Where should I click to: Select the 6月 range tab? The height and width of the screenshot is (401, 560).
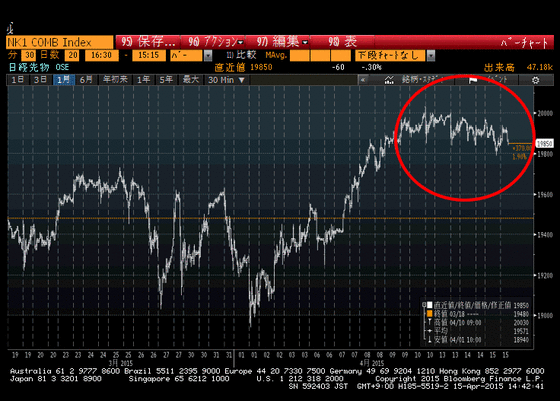pos(86,80)
